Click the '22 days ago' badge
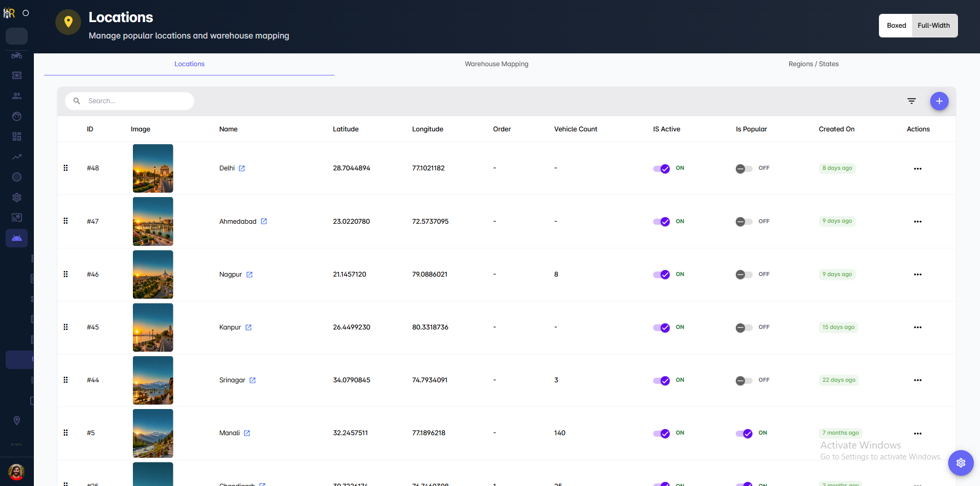This screenshot has width=980, height=486. click(x=839, y=380)
